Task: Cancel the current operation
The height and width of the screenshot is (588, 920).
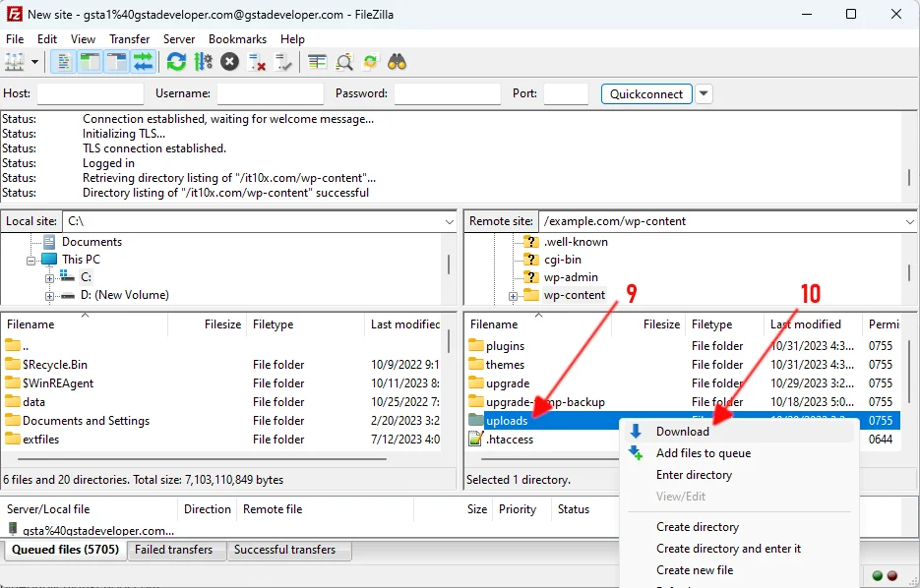Action: 229,62
